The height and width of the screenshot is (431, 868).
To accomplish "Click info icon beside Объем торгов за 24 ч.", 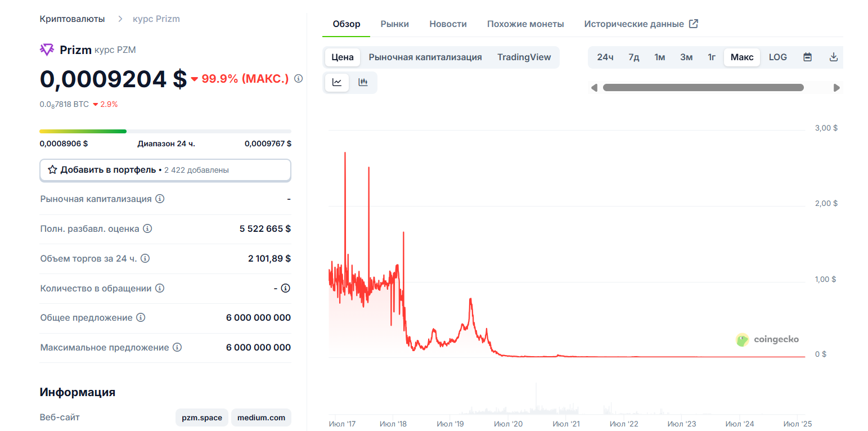I will pos(145,258).
